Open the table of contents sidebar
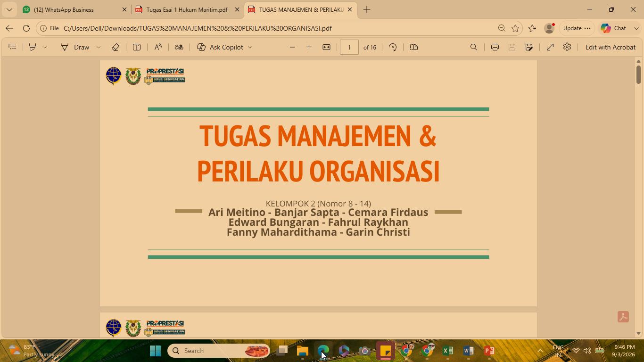Viewport: 644px width, 362px height. coord(13,47)
